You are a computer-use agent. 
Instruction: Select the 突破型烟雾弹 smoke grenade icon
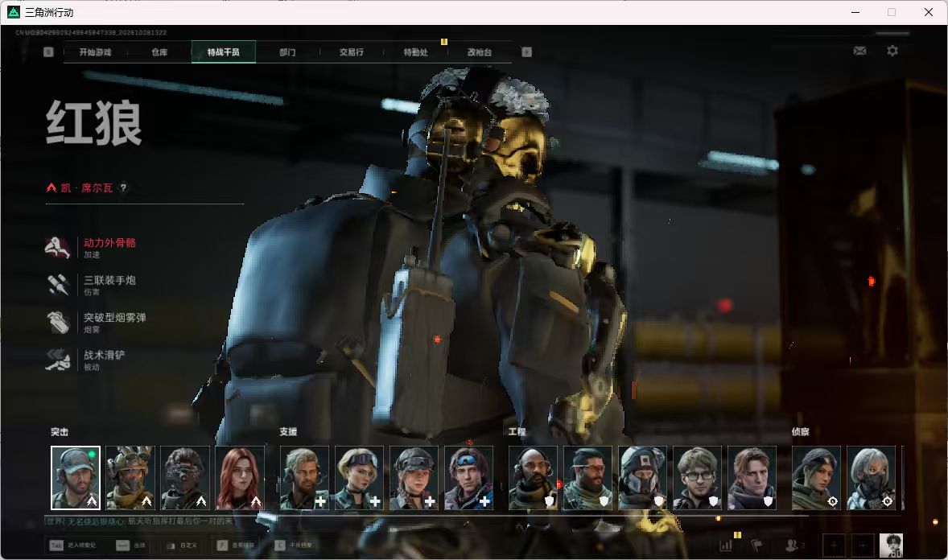tap(58, 323)
